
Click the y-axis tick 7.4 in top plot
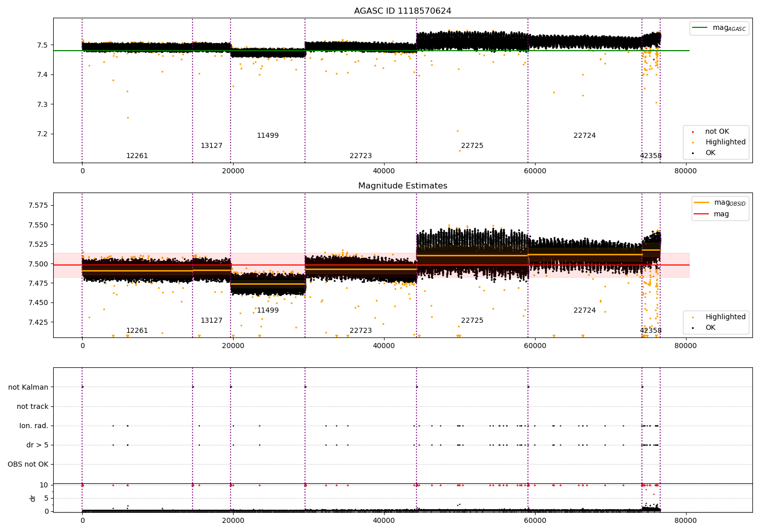43,75
